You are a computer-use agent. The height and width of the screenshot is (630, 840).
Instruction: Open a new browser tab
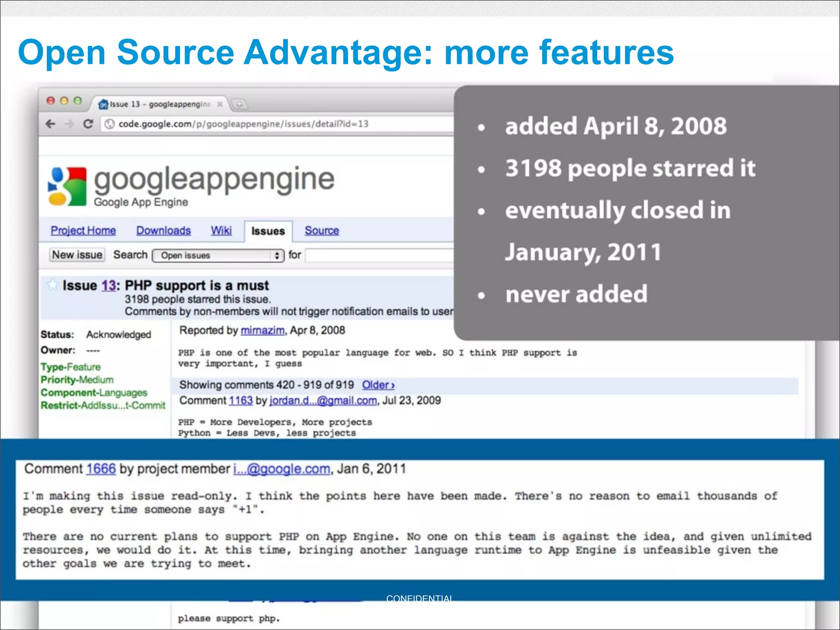239,104
